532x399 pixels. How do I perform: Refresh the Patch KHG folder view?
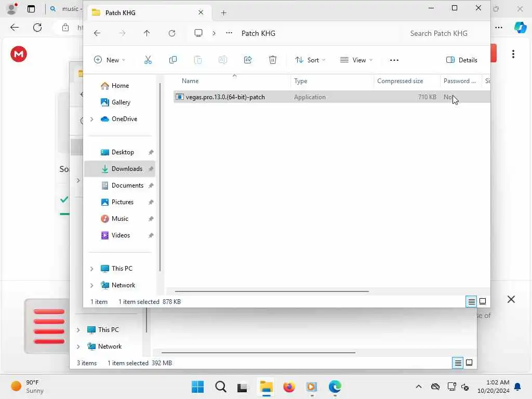point(172,33)
